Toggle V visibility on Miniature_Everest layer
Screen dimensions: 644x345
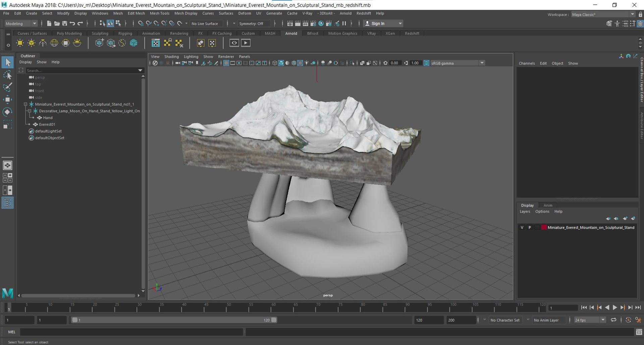click(522, 227)
